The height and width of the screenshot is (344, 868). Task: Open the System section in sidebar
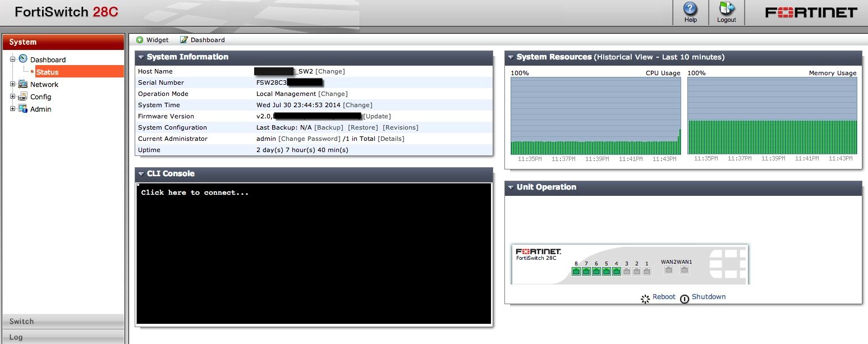(x=63, y=42)
